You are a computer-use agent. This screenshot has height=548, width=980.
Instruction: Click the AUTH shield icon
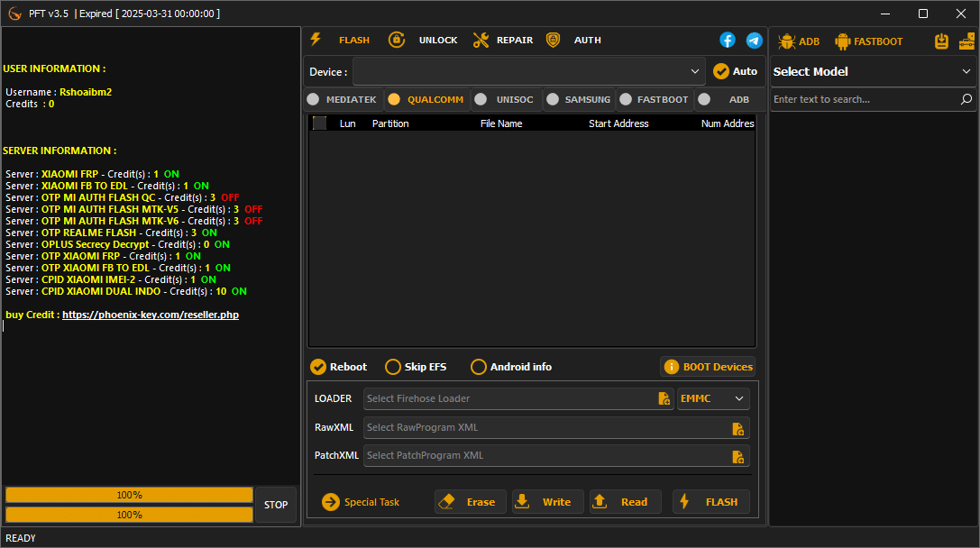pyautogui.click(x=553, y=40)
